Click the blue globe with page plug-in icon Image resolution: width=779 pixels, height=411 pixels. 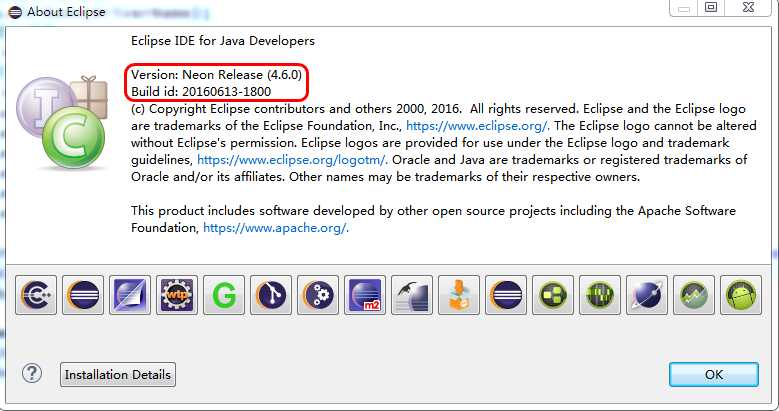coord(130,295)
